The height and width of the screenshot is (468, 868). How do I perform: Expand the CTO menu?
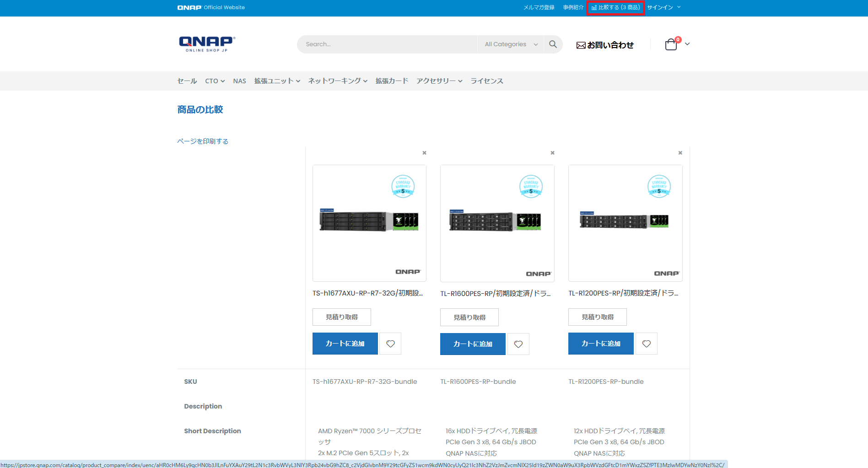pyautogui.click(x=215, y=81)
